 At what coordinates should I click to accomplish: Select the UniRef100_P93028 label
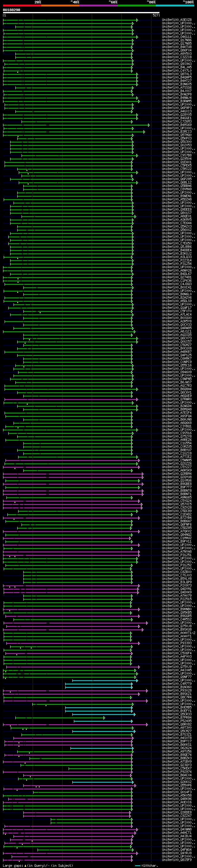tap(177, 690)
